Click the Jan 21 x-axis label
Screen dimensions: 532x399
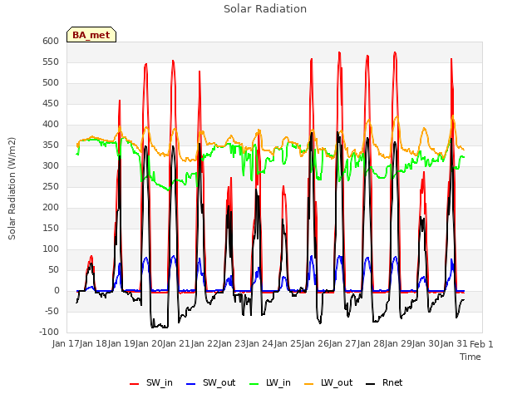coord(176,344)
